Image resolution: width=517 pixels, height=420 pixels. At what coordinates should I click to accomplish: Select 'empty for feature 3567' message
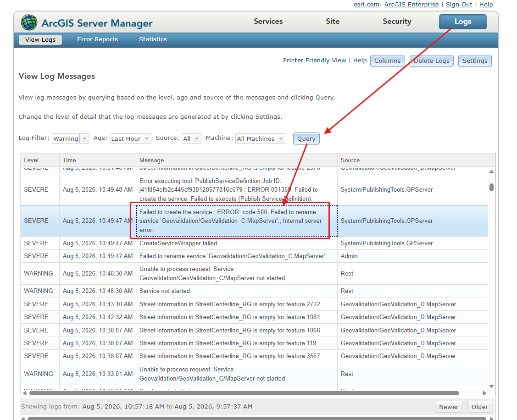[x=236, y=356]
